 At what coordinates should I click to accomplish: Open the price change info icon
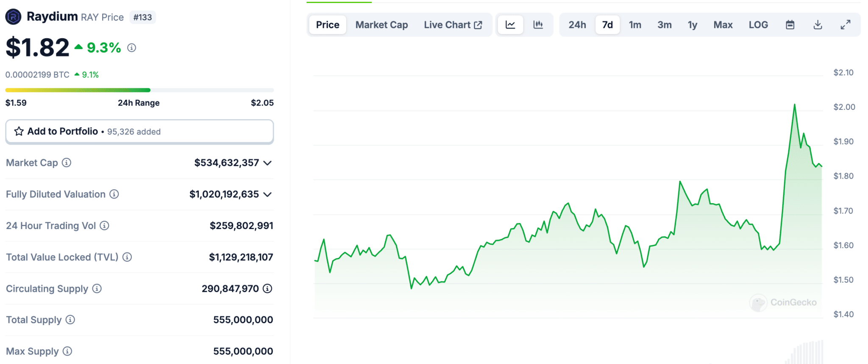[x=132, y=48]
